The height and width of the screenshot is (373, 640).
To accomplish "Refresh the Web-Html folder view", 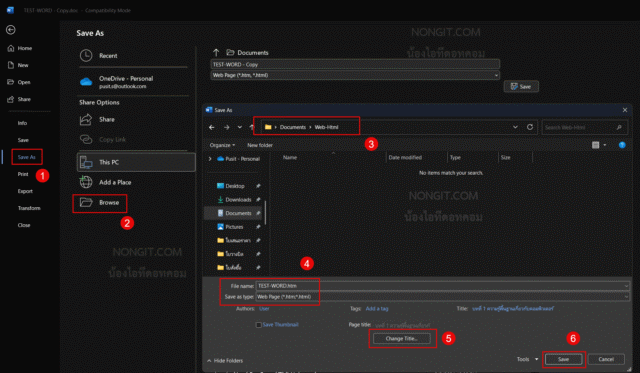I will 530,127.
